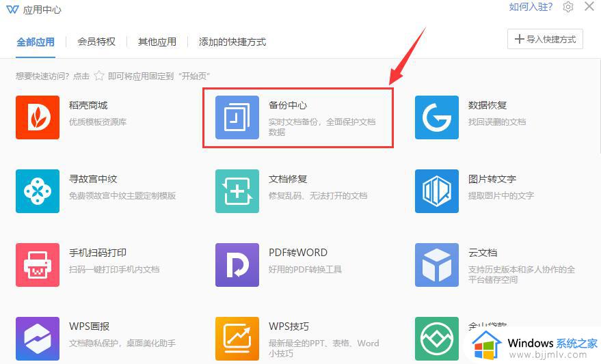601x364 pixels.
Task: Open the 稻壳商城 app icon
Action: pos(38,117)
